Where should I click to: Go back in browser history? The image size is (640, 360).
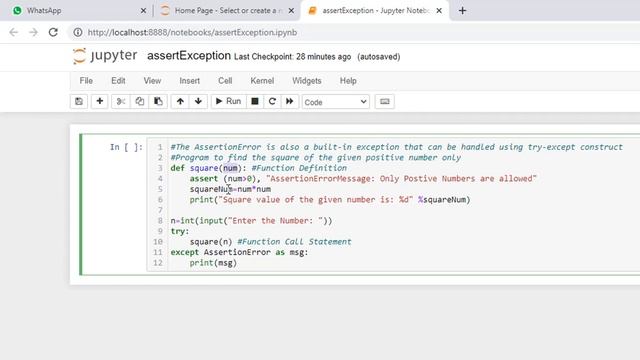point(13,32)
